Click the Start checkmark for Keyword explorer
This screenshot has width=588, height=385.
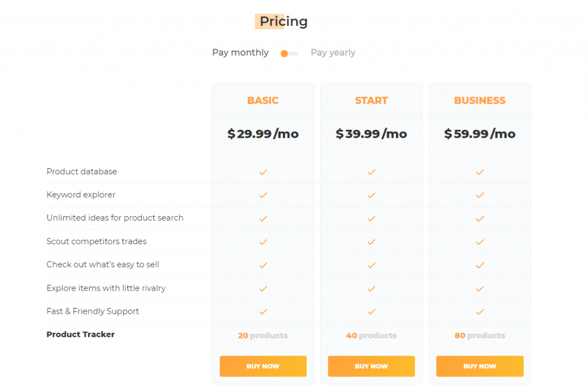coord(372,195)
